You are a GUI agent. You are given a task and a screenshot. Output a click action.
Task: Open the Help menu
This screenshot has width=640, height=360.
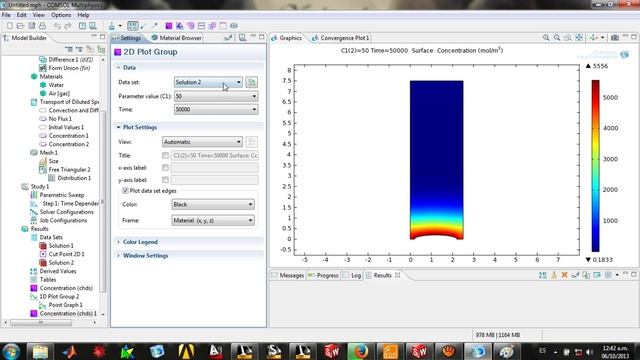pos(83,15)
